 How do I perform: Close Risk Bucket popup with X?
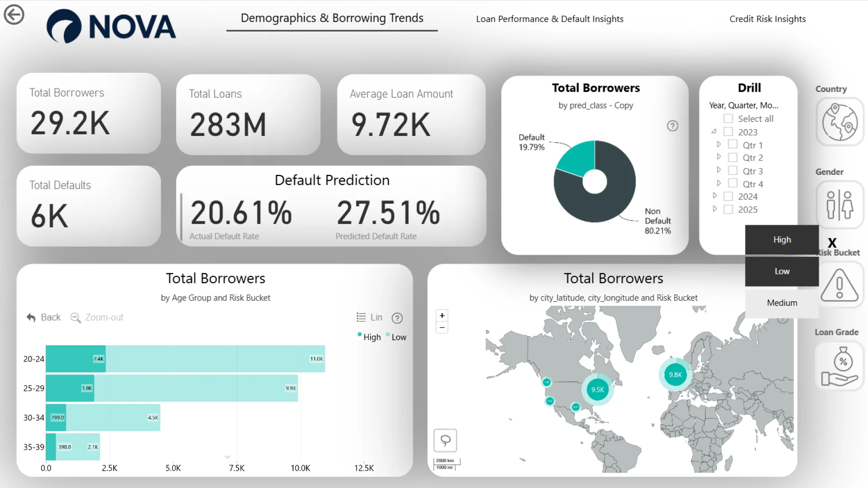[832, 243]
